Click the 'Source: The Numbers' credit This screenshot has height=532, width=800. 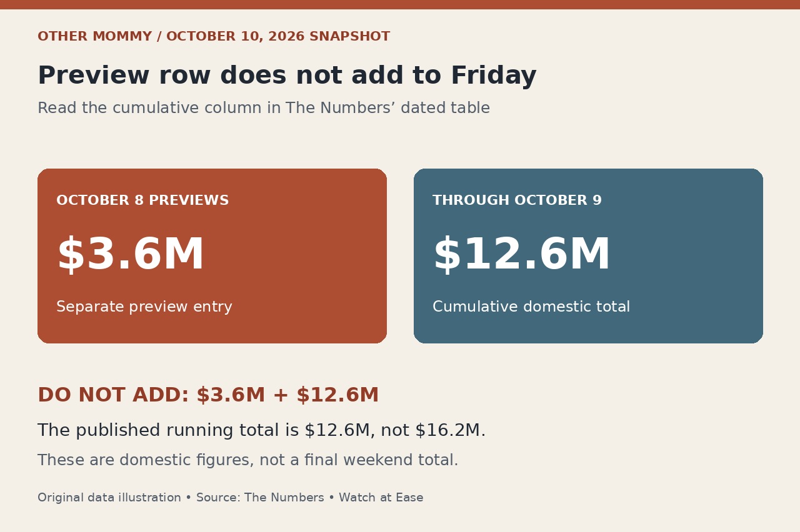point(260,498)
